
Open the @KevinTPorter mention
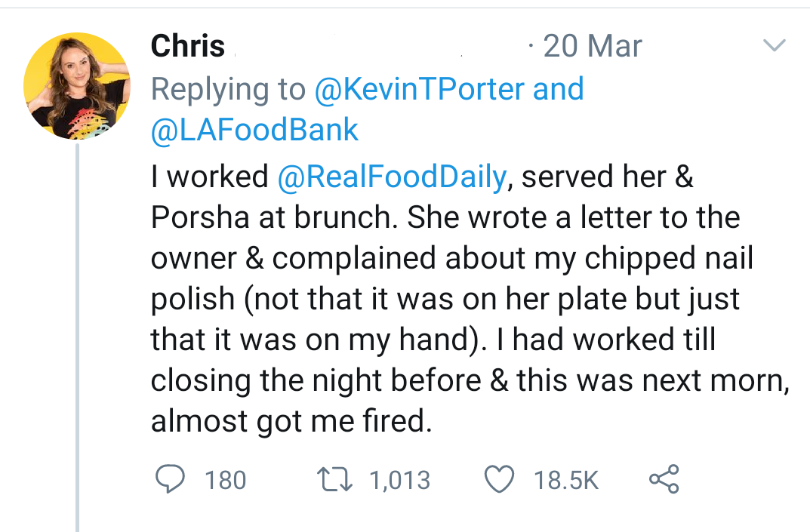[419, 89]
